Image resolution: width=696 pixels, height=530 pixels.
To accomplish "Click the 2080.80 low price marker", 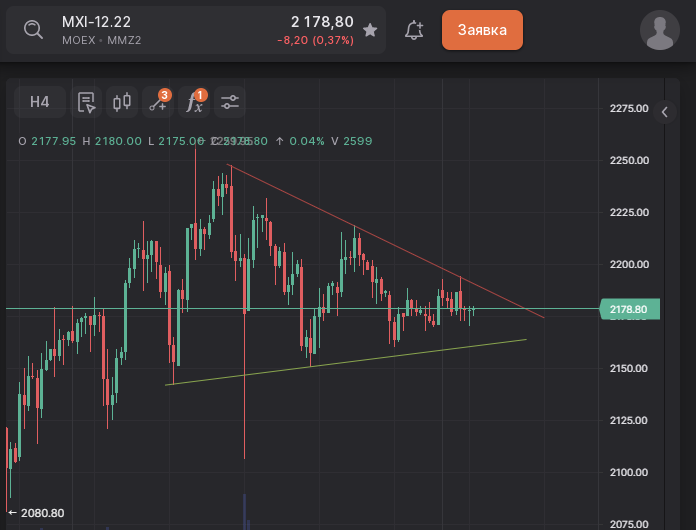I will pyautogui.click(x=38, y=513).
